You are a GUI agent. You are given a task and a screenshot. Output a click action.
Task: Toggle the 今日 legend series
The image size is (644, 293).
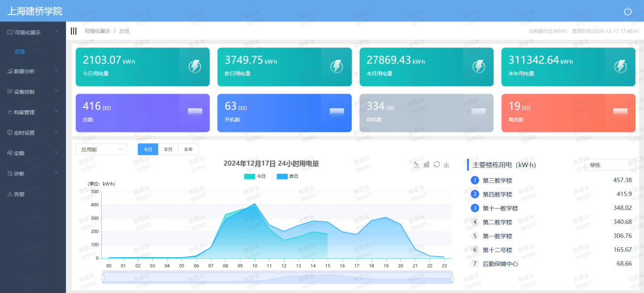[255, 176]
